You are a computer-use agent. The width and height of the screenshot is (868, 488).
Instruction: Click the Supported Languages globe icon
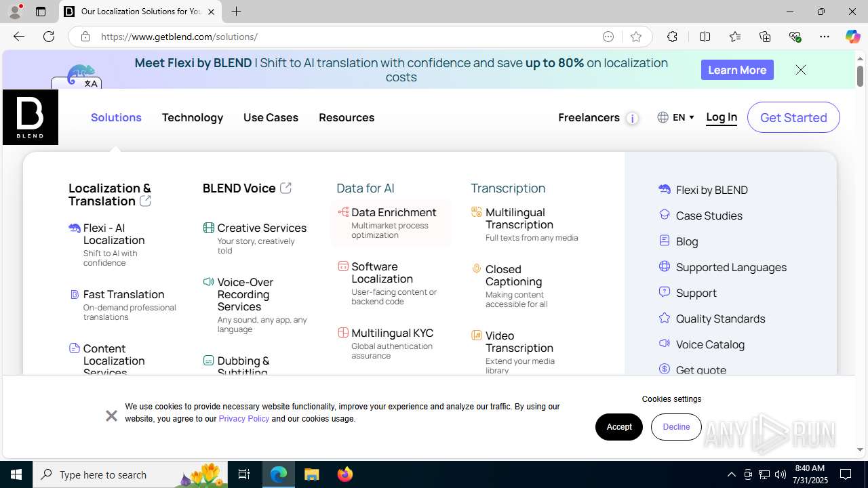click(665, 266)
